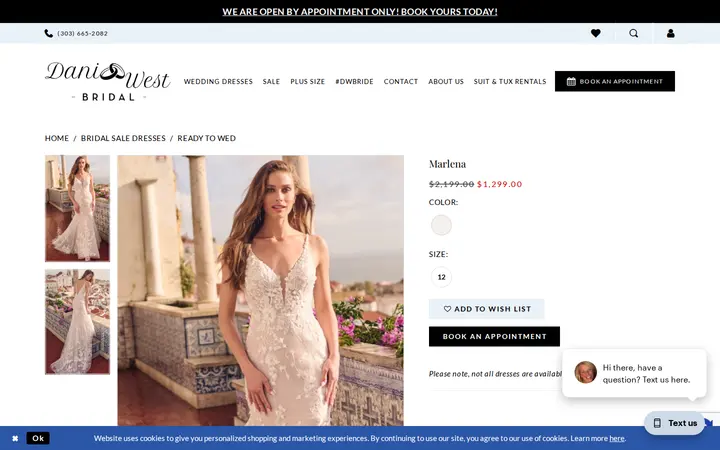Viewport: 720px width, 450px height.
Task: Open About Us menu item
Action: [446, 81]
